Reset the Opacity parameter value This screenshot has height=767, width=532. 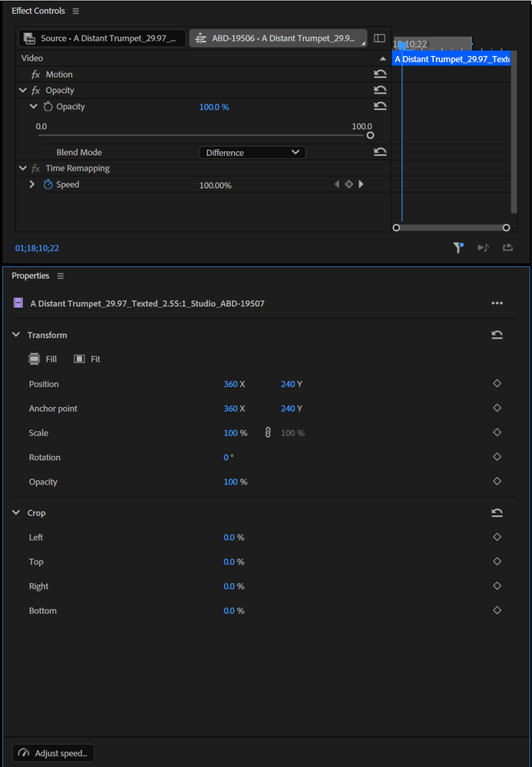(380, 106)
